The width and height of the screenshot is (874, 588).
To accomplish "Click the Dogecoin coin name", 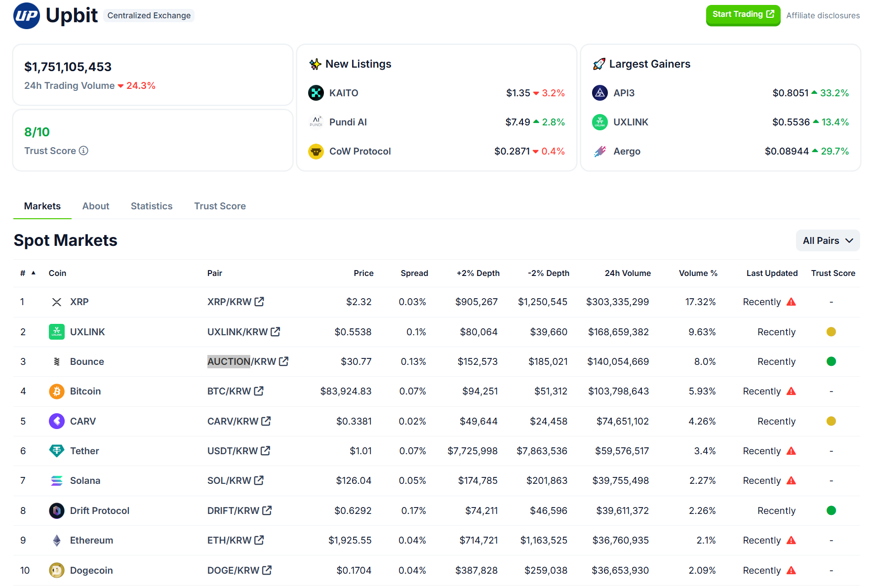I will pos(91,570).
